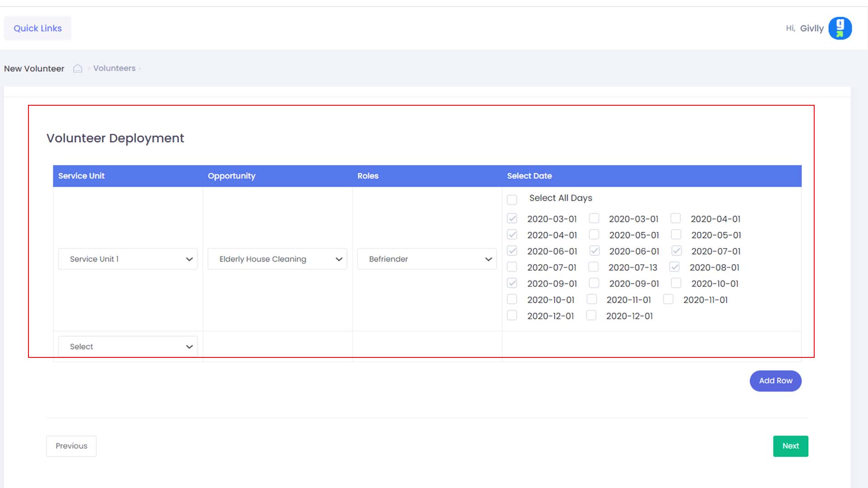Uncheck the 2020-07-01 box in third column
This screenshot has width=868, height=488.
click(x=676, y=251)
